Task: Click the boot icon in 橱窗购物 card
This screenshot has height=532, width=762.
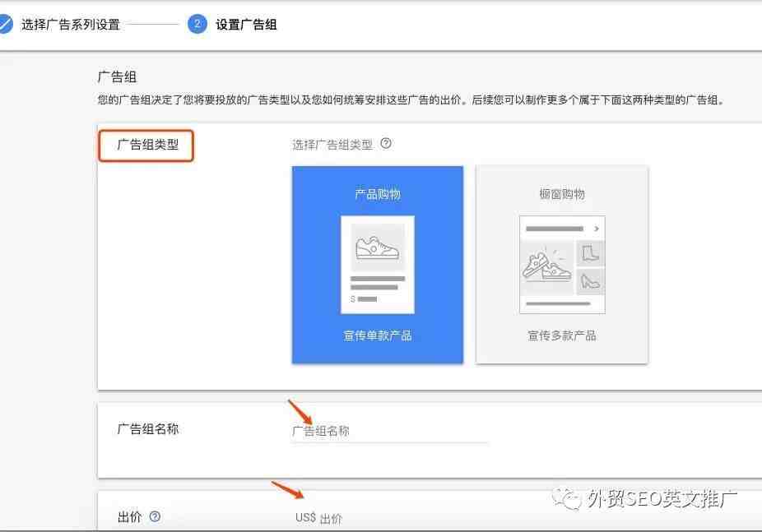Action: (591, 253)
